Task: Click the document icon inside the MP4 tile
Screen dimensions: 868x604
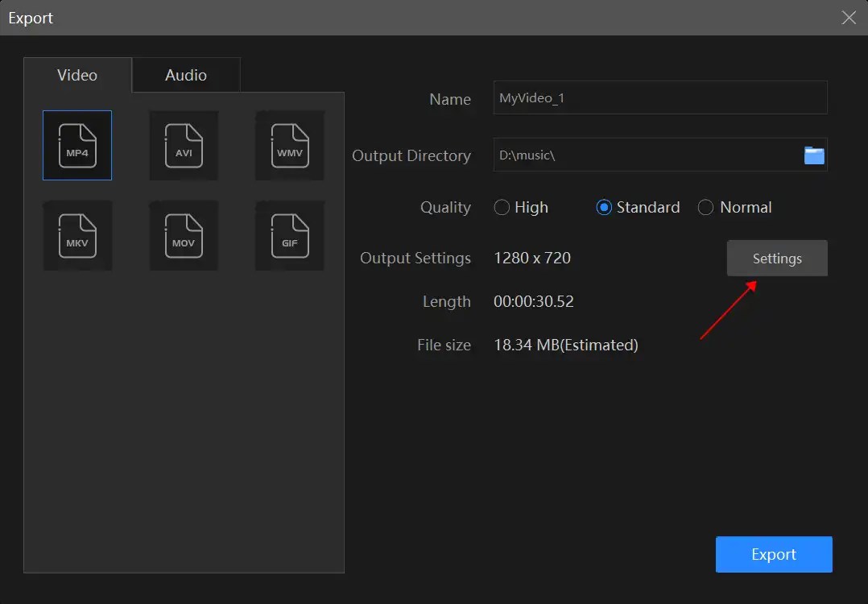Action: tap(76, 145)
